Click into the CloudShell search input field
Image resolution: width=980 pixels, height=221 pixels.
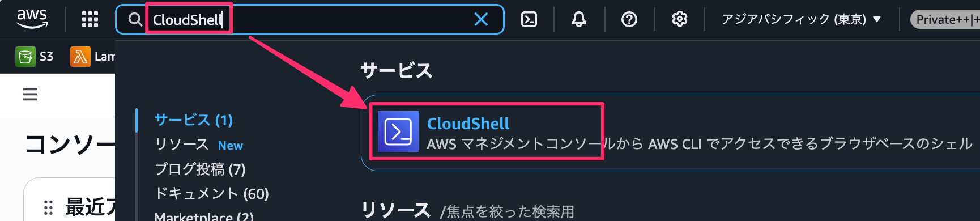coord(309,19)
